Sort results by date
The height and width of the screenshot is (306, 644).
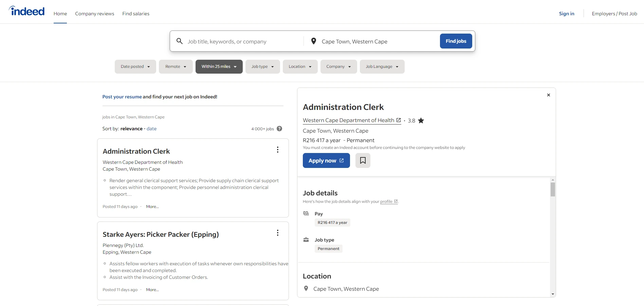coord(151,129)
